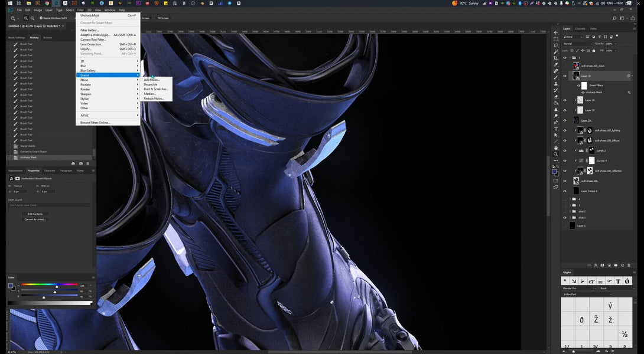
Task: Select the Zoom tool in toolbar
Action: (x=556, y=154)
